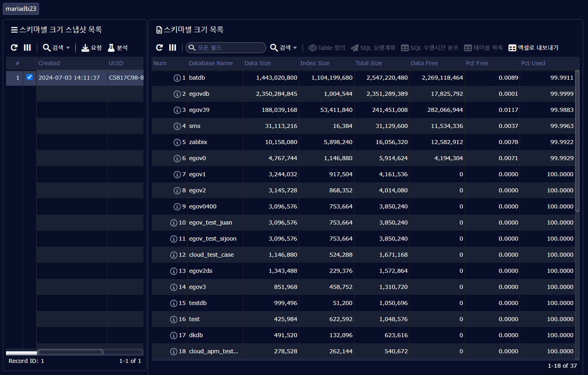This screenshot has height=375, width=588.
Task: Open info icon for zabbix row
Action: point(177,142)
